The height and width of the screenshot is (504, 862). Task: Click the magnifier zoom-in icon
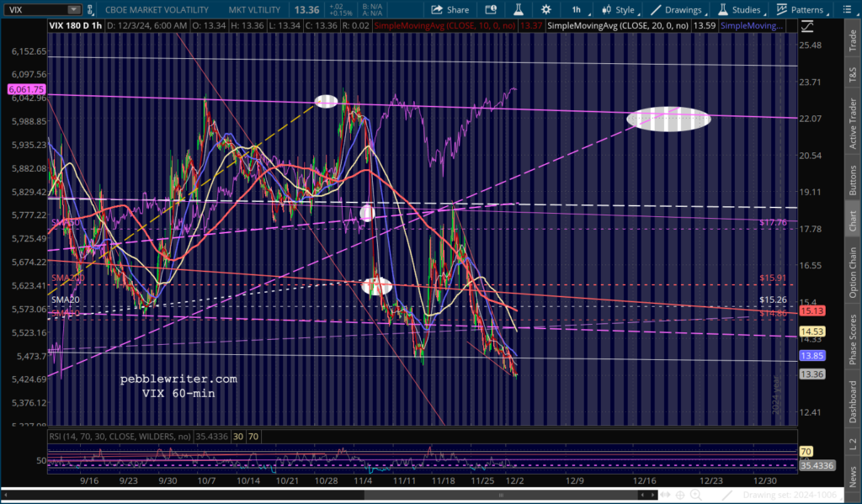point(695,496)
